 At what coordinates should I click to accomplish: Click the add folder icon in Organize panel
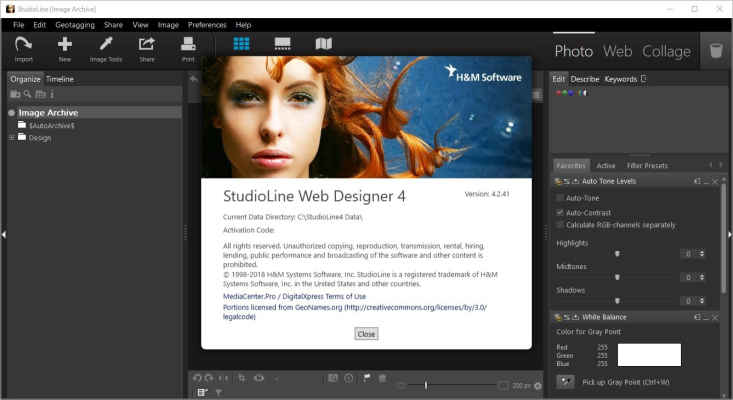pyautogui.click(x=15, y=94)
